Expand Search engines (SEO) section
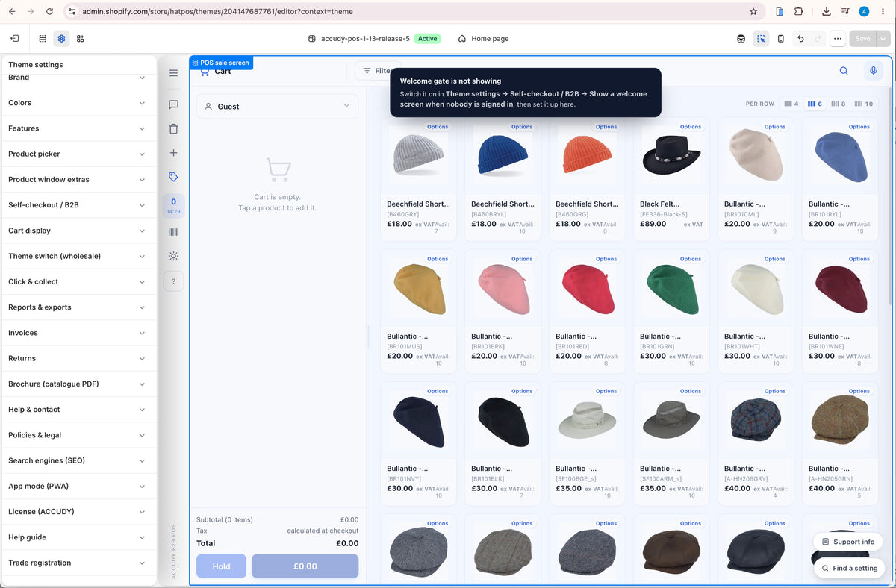This screenshot has height=588, width=896. pos(78,460)
